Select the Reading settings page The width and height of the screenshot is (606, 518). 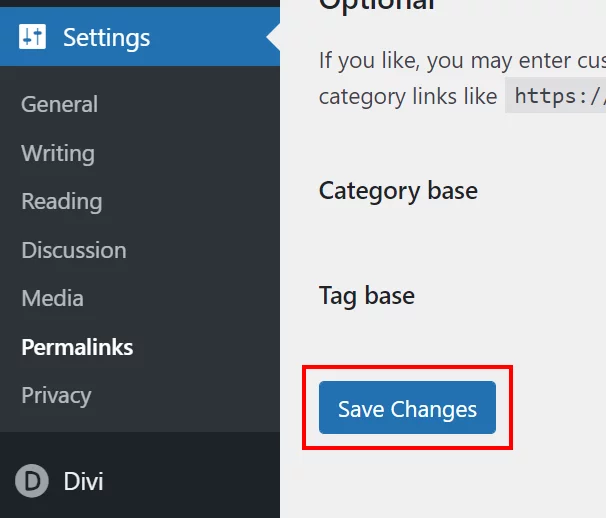point(62,201)
